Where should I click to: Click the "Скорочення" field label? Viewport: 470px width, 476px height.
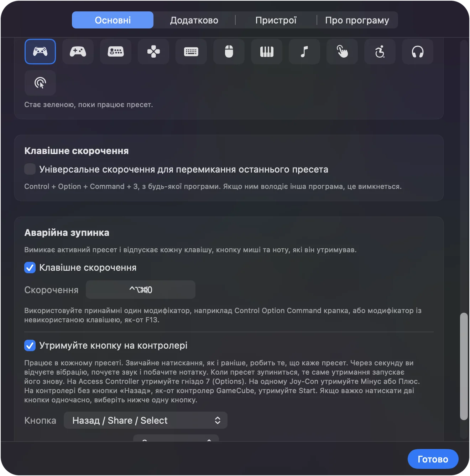(51, 290)
